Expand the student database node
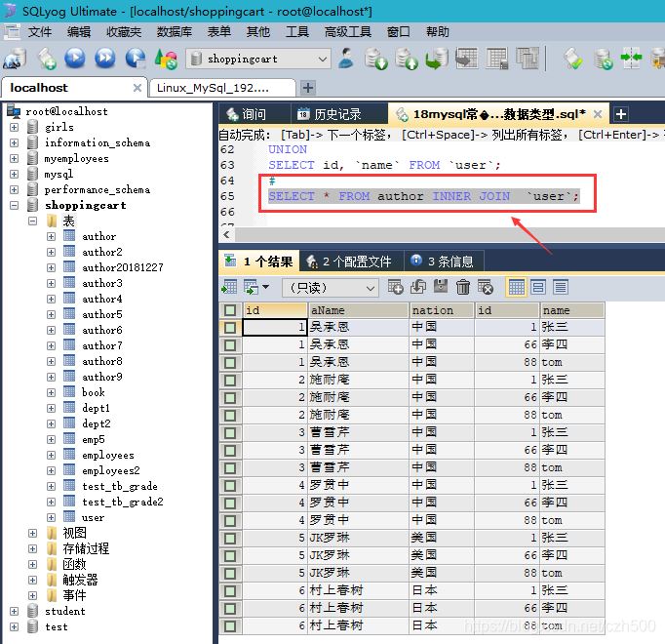Viewport: 665px width, 644px height. (x=15, y=611)
